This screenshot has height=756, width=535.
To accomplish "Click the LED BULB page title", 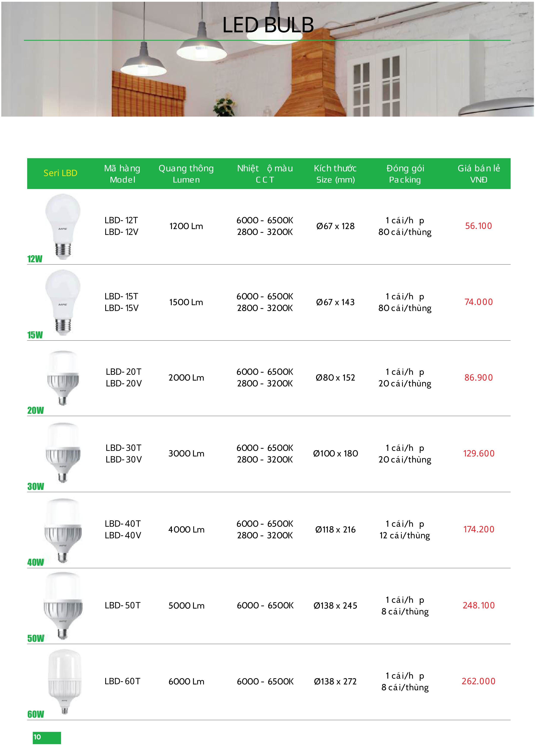I will pyautogui.click(x=268, y=25).
